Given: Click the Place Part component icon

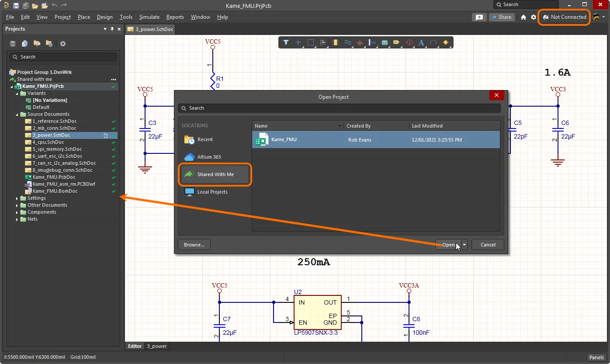Looking at the screenshot, I should (x=336, y=42).
